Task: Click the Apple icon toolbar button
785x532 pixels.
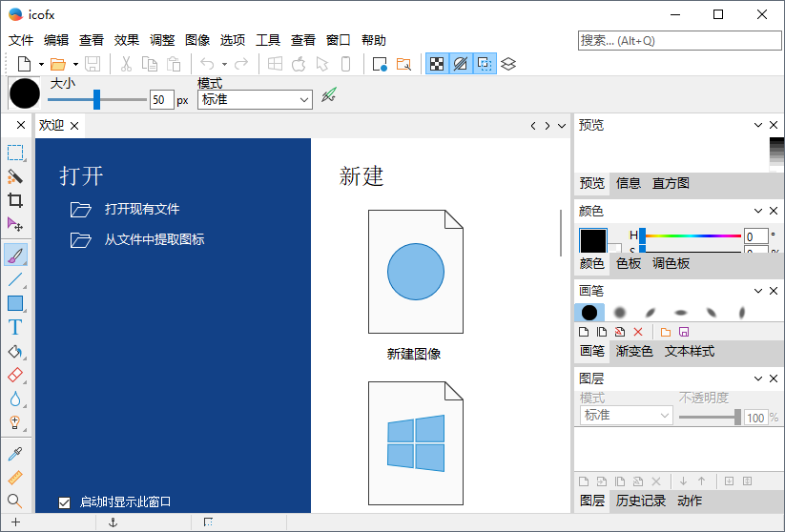Action: (299, 64)
